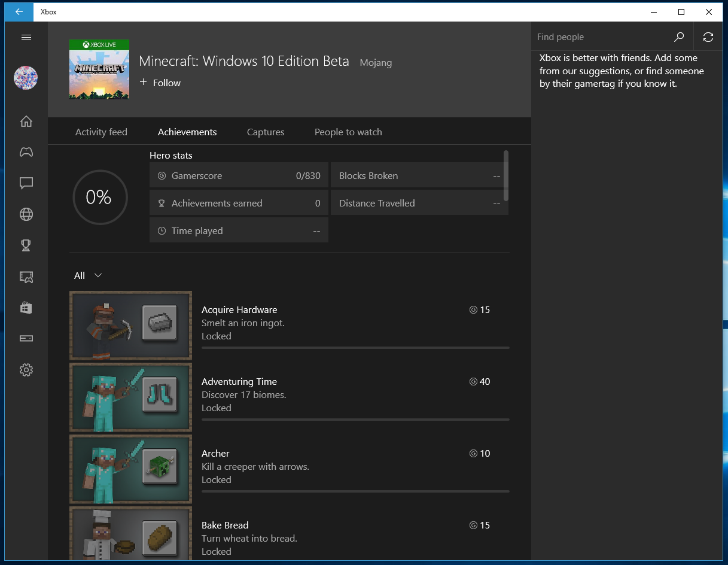Image resolution: width=728 pixels, height=565 pixels.
Task: Click the Mojang developer link
Action: tap(376, 62)
